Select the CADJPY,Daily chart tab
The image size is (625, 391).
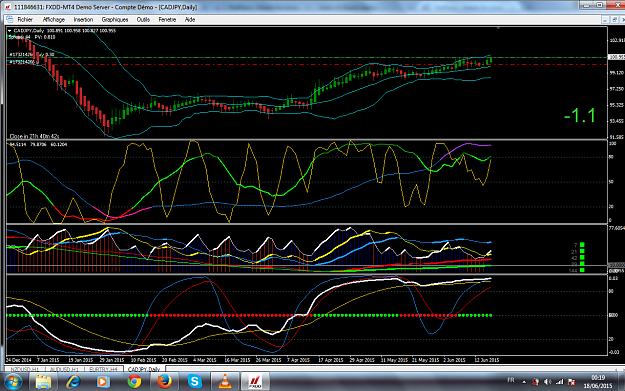pyautogui.click(x=144, y=369)
